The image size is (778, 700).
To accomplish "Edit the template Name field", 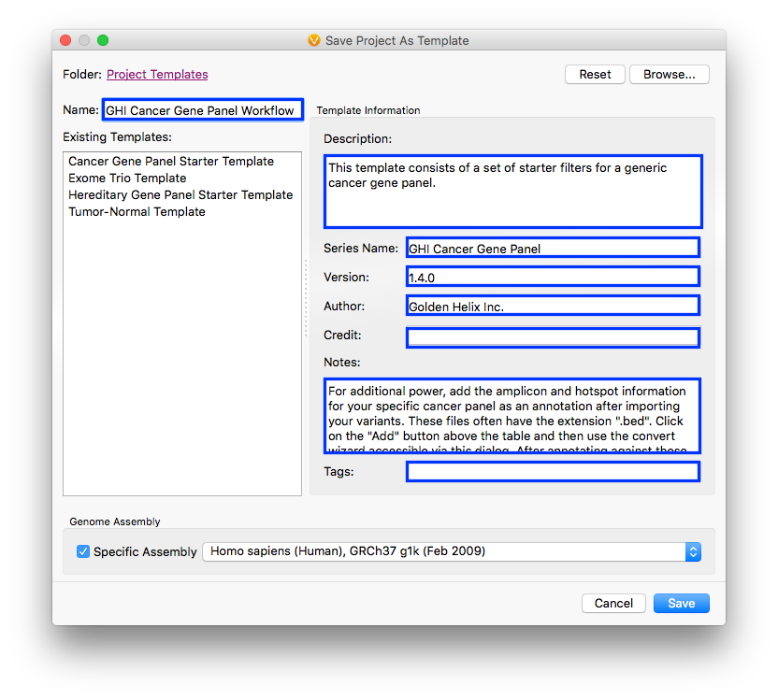I will coord(202,109).
